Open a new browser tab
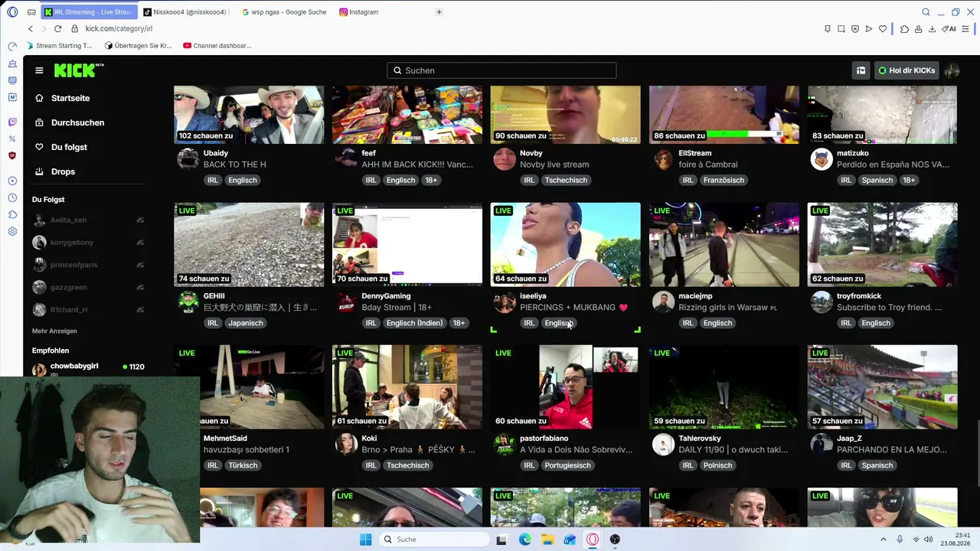The image size is (980, 551). pos(439,12)
